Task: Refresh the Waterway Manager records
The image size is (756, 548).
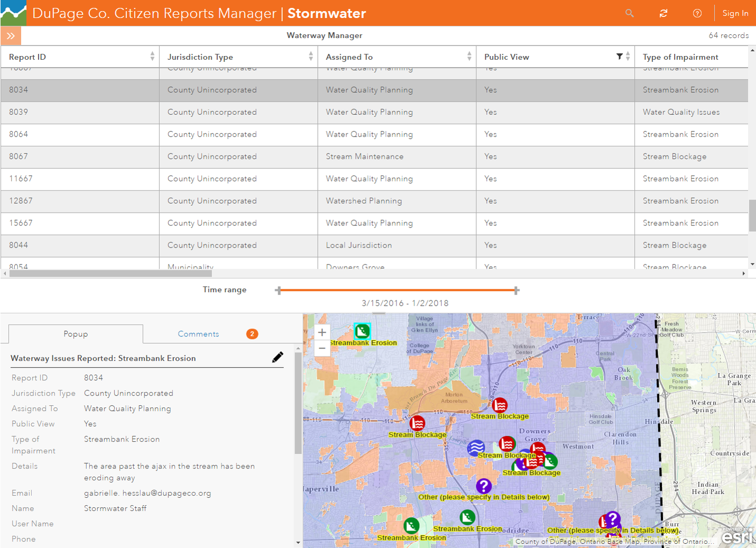Action: click(663, 13)
